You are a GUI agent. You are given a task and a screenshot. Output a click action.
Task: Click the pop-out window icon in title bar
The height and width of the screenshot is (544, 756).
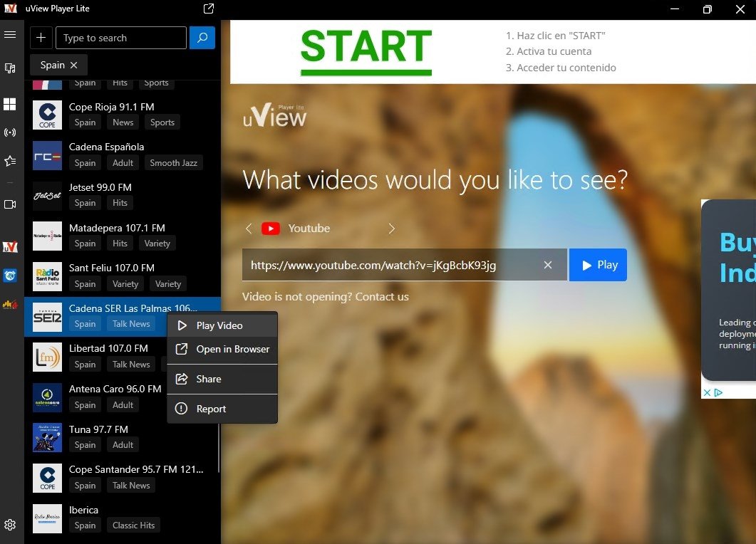tap(209, 9)
